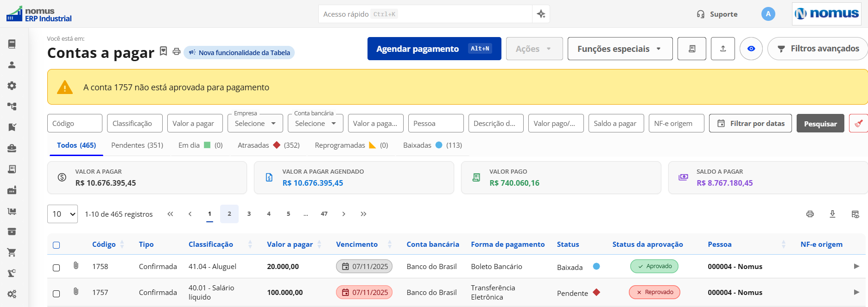The width and height of the screenshot is (868, 307).
Task: Toggle the eye visibility button
Action: click(x=751, y=49)
